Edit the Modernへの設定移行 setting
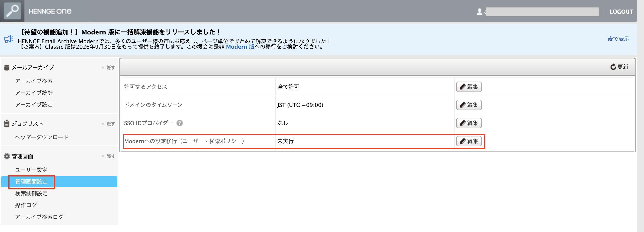 pyautogui.click(x=469, y=141)
